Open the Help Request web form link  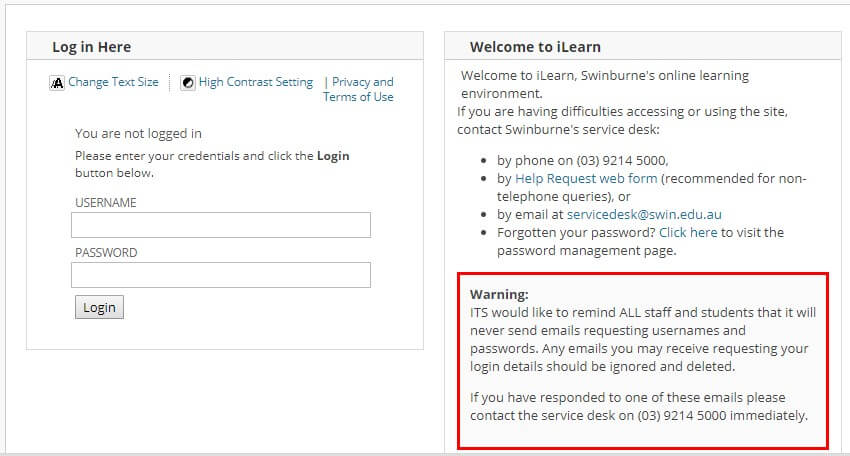(x=586, y=178)
